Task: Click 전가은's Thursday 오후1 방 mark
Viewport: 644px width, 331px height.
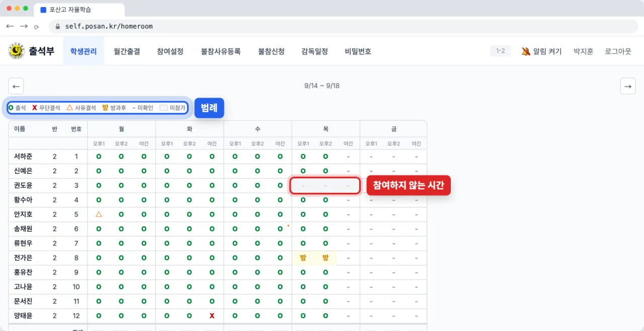Action: (x=303, y=258)
